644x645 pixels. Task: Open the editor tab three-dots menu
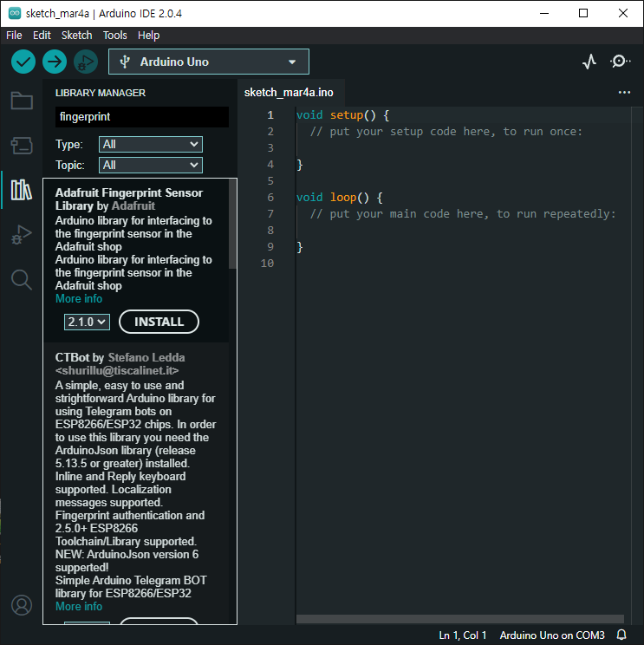pyautogui.click(x=624, y=93)
